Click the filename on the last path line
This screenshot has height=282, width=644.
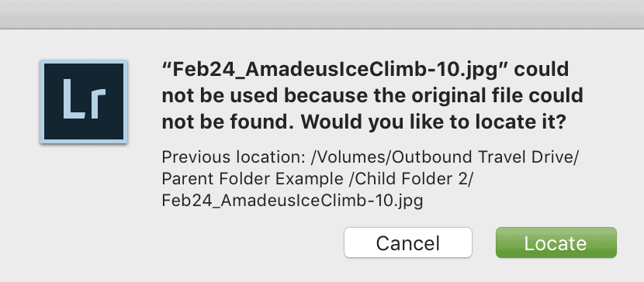293,201
